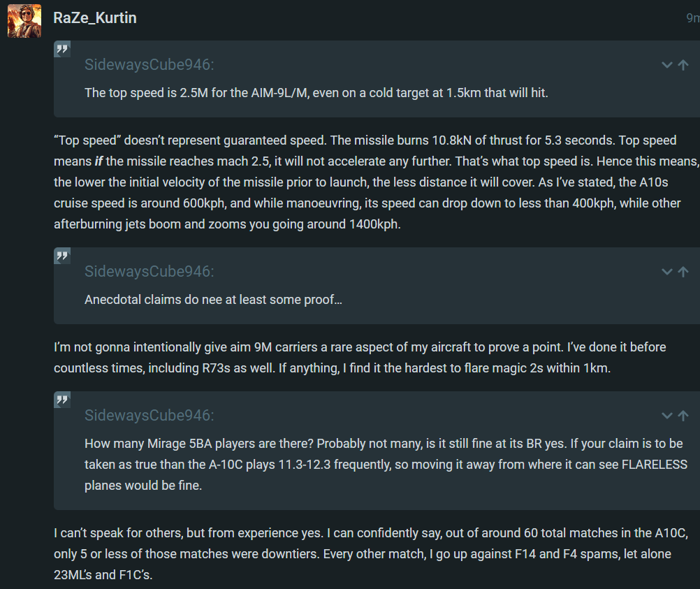Expand the Mirage 5BA players quote
The width and height of the screenshot is (700, 589).
click(x=667, y=415)
